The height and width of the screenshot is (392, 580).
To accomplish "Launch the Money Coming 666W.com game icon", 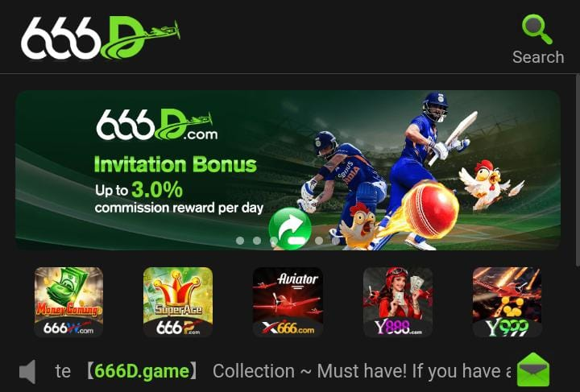I will (x=68, y=302).
